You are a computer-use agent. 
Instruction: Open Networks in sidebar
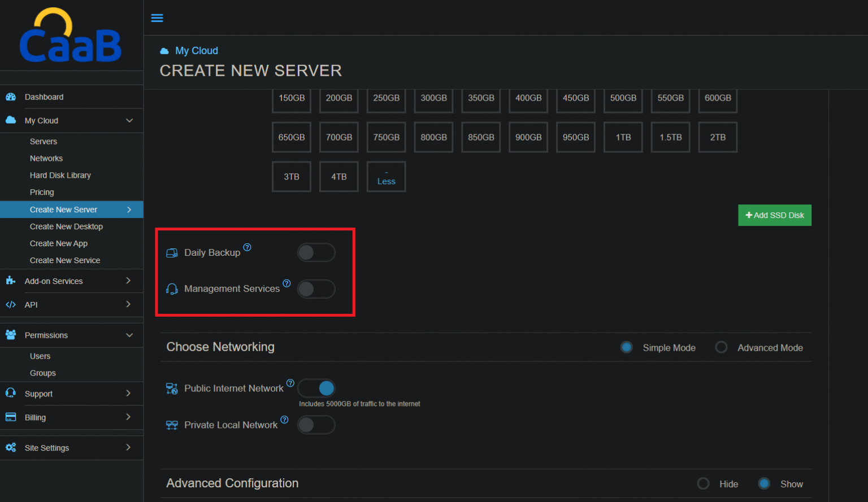[x=46, y=158]
